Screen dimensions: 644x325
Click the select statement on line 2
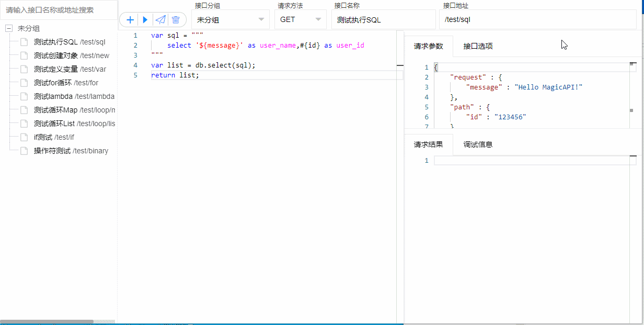tap(266, 46)
